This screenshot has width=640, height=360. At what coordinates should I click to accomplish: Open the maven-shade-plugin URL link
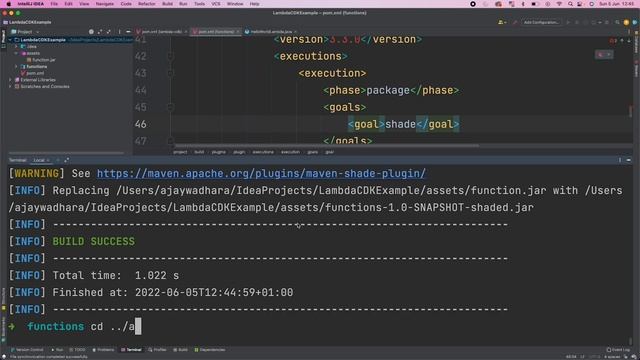[x=261, y=173]
